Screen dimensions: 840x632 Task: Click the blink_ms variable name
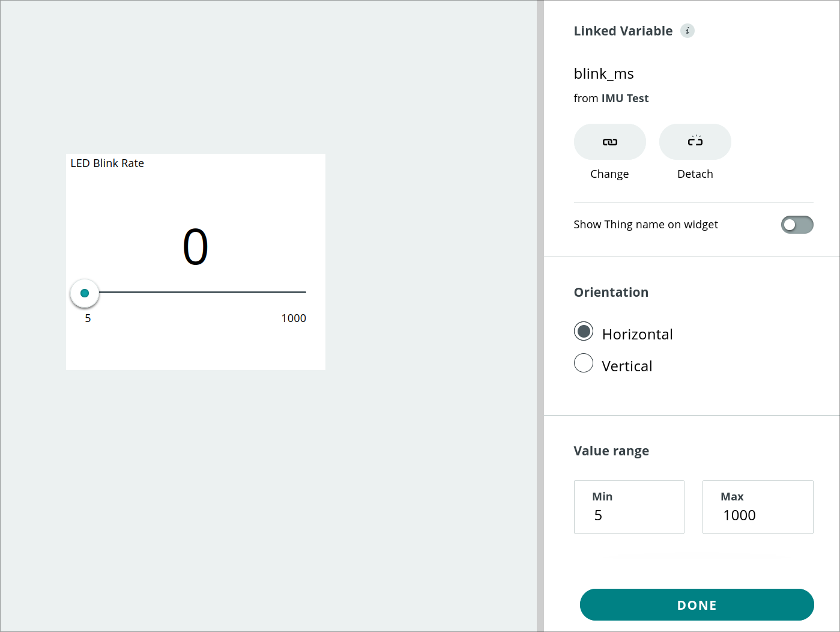603,73
